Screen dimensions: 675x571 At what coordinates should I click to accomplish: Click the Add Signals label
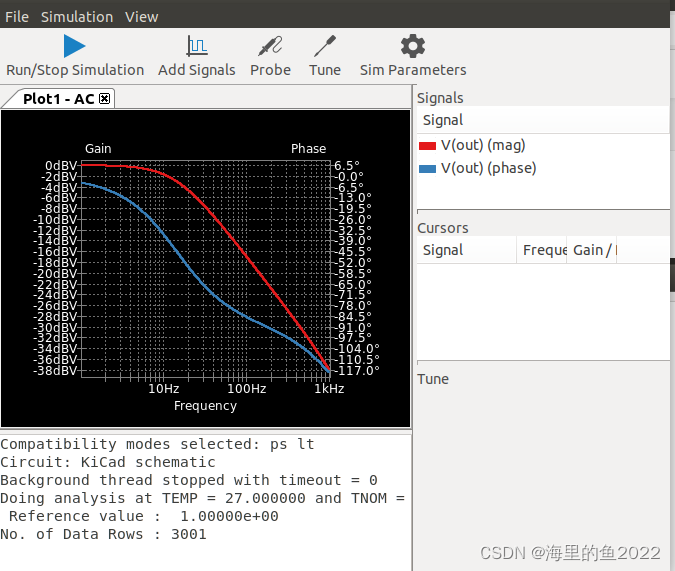click(x=197, y=70)
